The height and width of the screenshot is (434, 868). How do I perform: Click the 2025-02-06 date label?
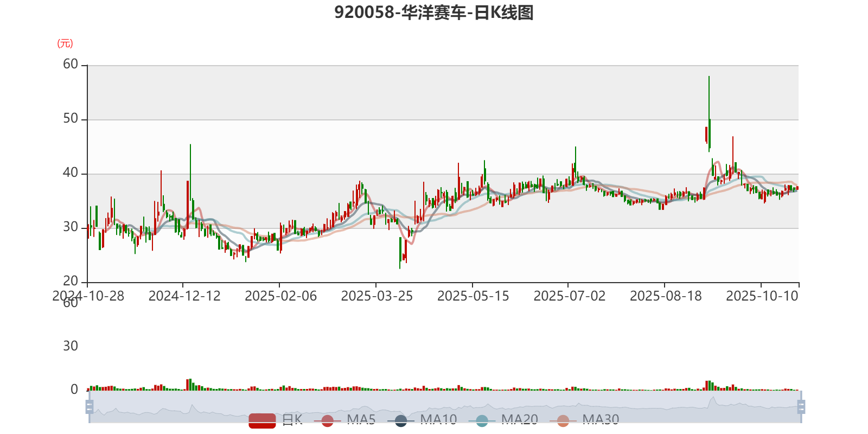pos(280,296)
